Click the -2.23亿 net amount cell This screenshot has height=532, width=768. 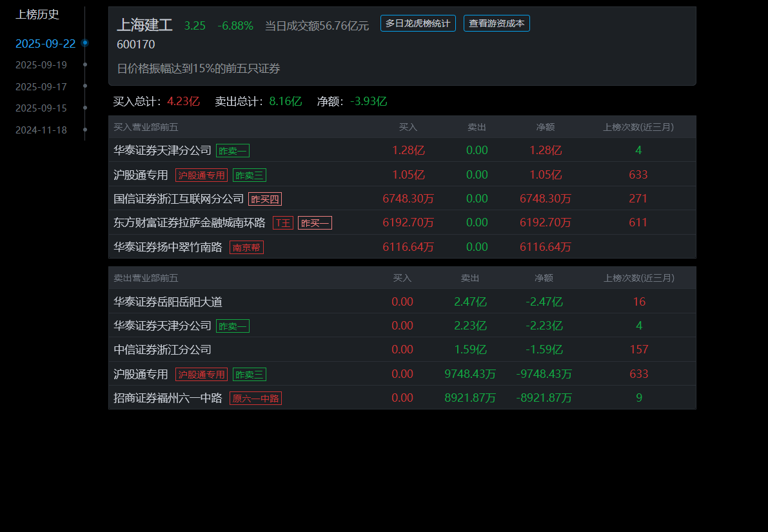click(544, 326)
